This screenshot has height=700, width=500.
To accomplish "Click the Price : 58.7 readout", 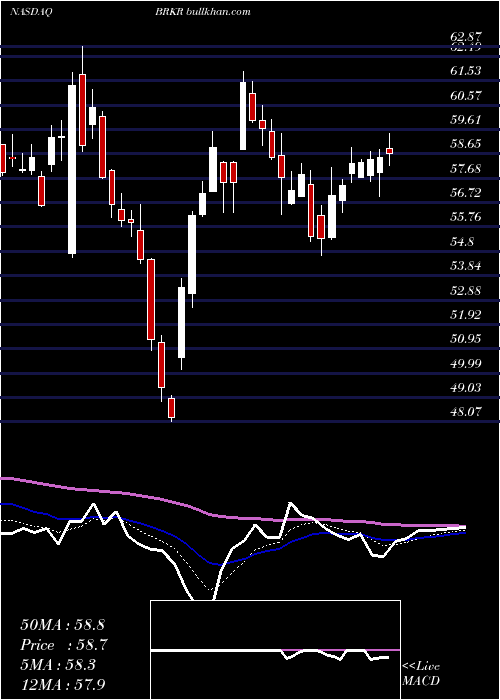I will [x=63, y=645].
